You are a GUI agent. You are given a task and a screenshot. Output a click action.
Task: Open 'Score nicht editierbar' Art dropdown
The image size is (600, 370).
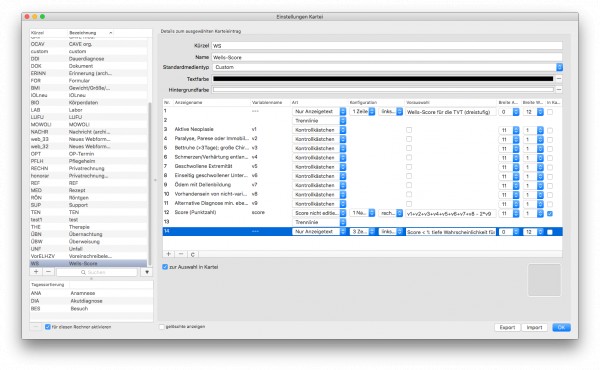319,213
